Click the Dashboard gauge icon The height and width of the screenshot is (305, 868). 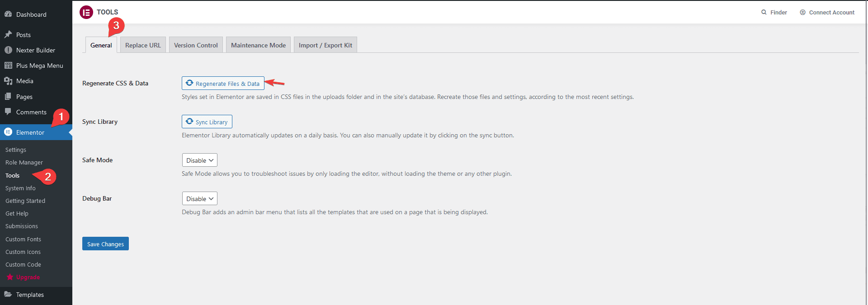click(8, 14)
